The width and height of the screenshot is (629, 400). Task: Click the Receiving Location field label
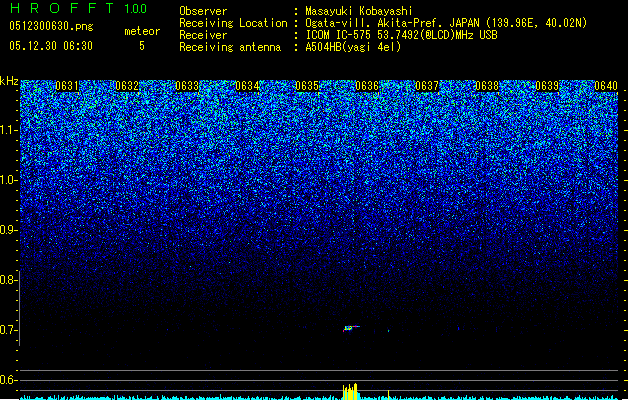pyautogui.click(x=233, y=23)
